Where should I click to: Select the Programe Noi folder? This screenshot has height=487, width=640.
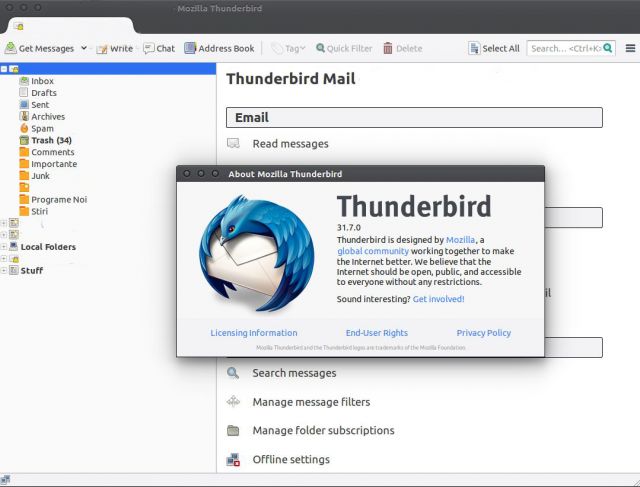(59, 199)
